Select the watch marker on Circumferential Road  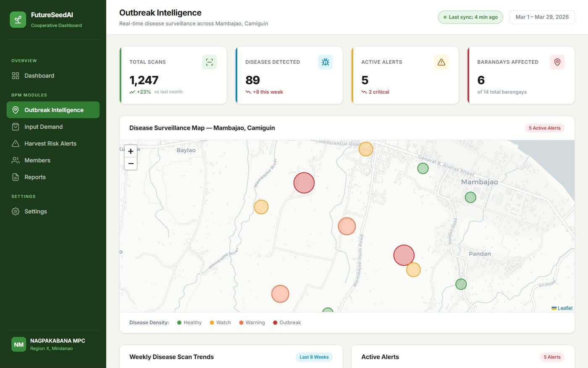[x=366, y=149]
